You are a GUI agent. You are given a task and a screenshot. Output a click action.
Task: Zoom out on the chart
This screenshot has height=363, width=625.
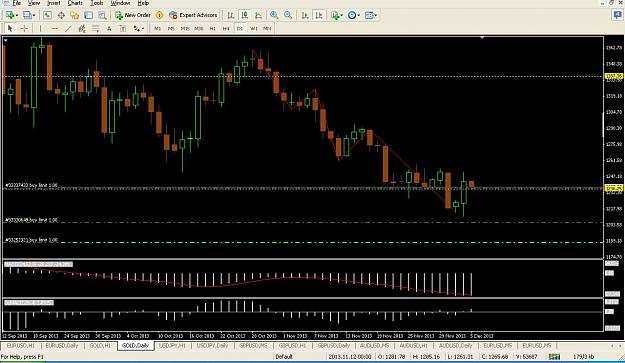tap(288, 15)
